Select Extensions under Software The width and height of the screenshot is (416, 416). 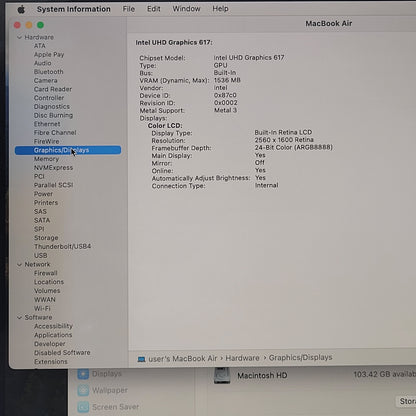coord(51,361)
